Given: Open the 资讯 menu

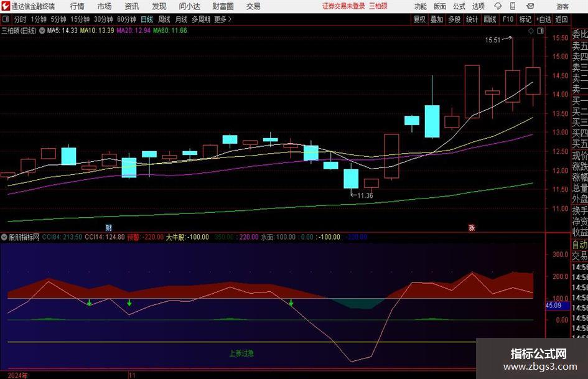Looking at the screenshot, I should pos(132,6).
